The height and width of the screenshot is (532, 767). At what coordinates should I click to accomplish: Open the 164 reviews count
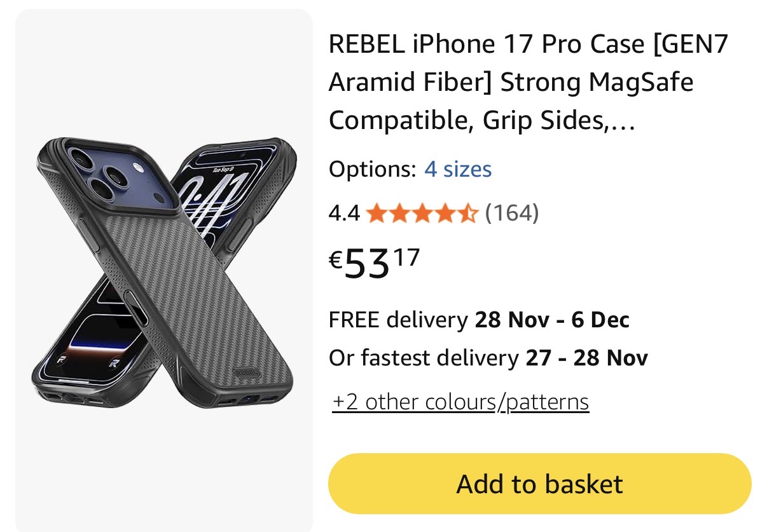512,214
